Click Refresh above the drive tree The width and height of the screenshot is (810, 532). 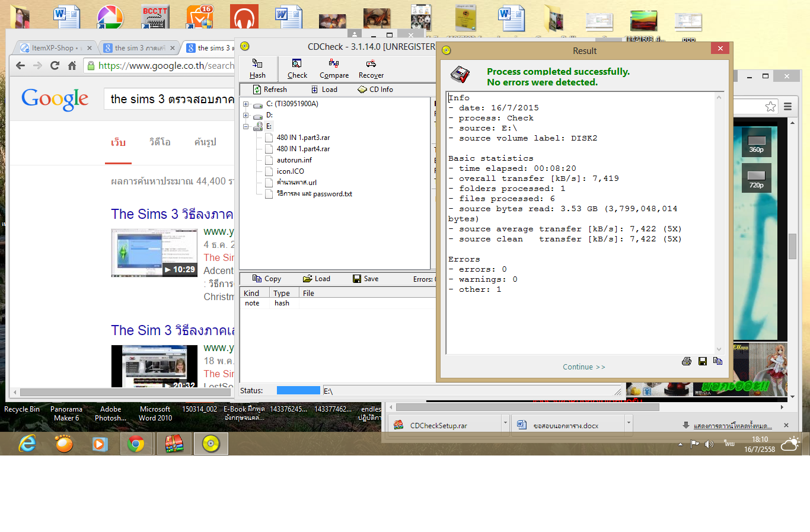(270, 90)
